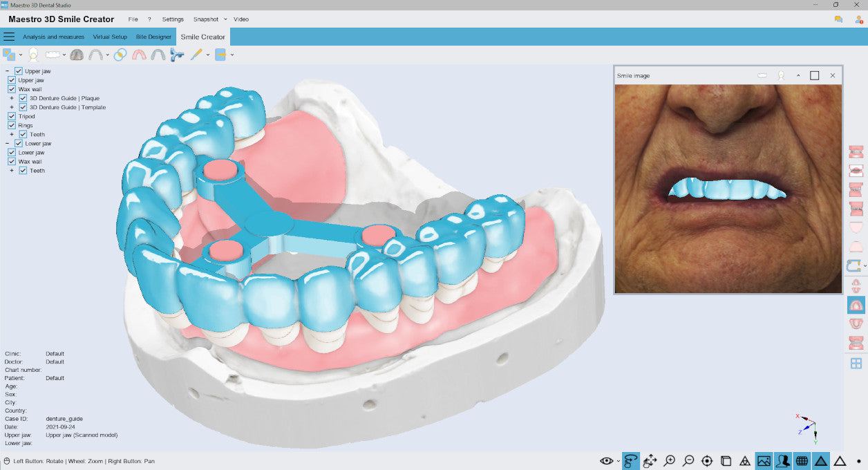This screenshot has width=868, height=470.
Task: Click the center target view icon
Action: point(707,461)
